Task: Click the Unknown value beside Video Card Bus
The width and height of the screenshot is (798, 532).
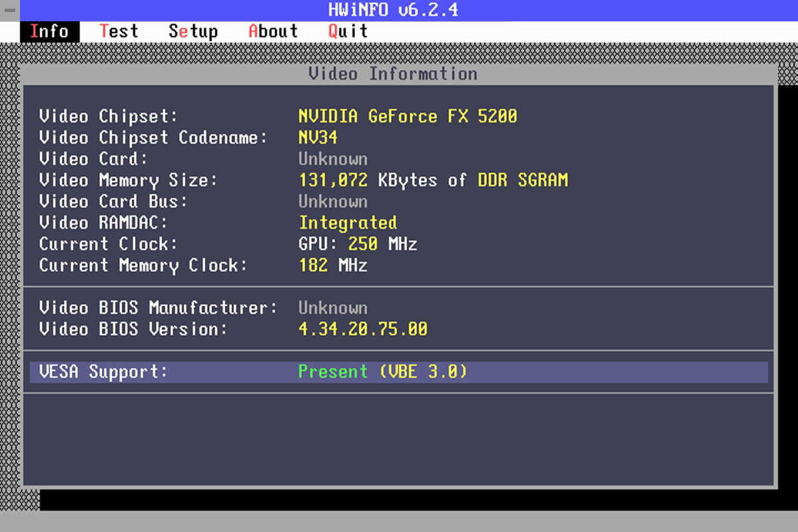Action: click(x=332, y=201)
